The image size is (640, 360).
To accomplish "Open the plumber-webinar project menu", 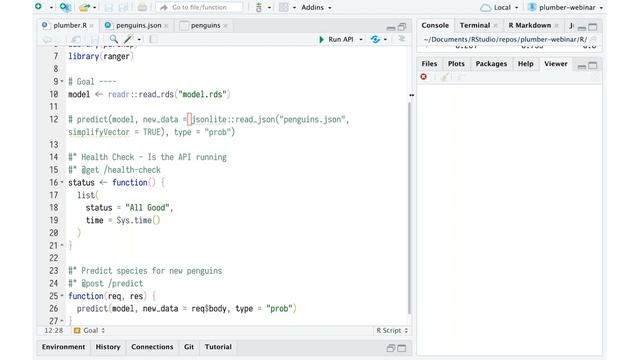I will click(565, 7).
